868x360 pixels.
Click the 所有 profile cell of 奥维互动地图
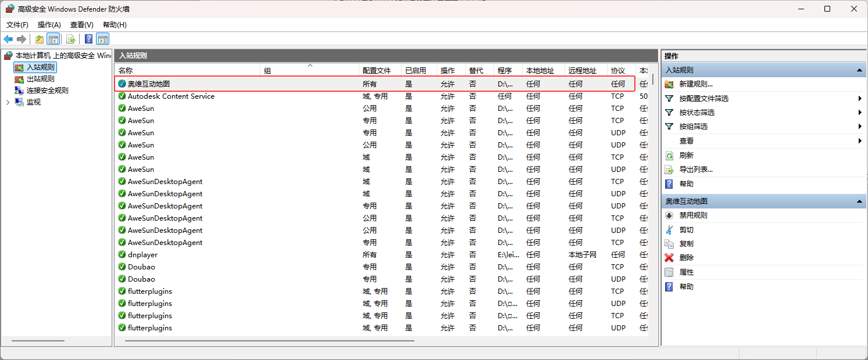[370, 84]
